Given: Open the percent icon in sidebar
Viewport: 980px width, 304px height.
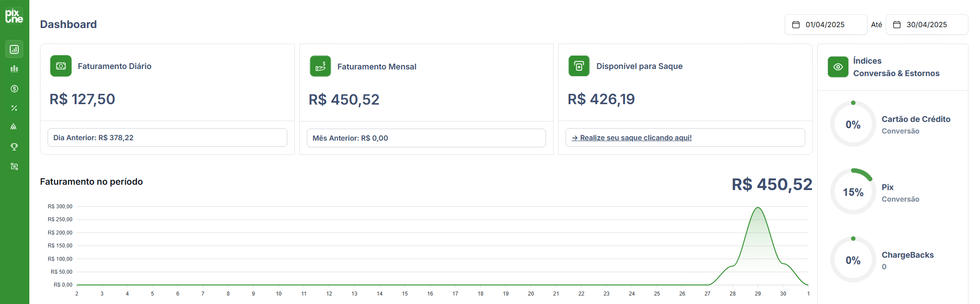Looking at the screenshot, I should (14, 108).
